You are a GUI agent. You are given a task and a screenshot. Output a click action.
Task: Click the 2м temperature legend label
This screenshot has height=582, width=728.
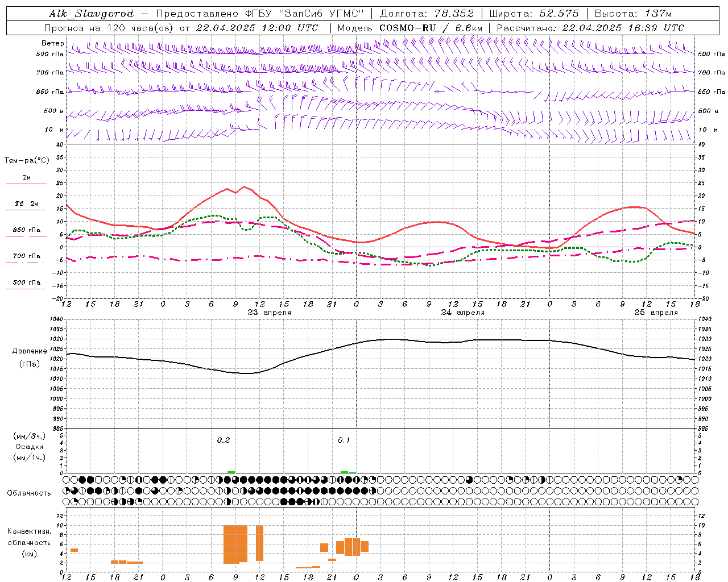point(27,178)
